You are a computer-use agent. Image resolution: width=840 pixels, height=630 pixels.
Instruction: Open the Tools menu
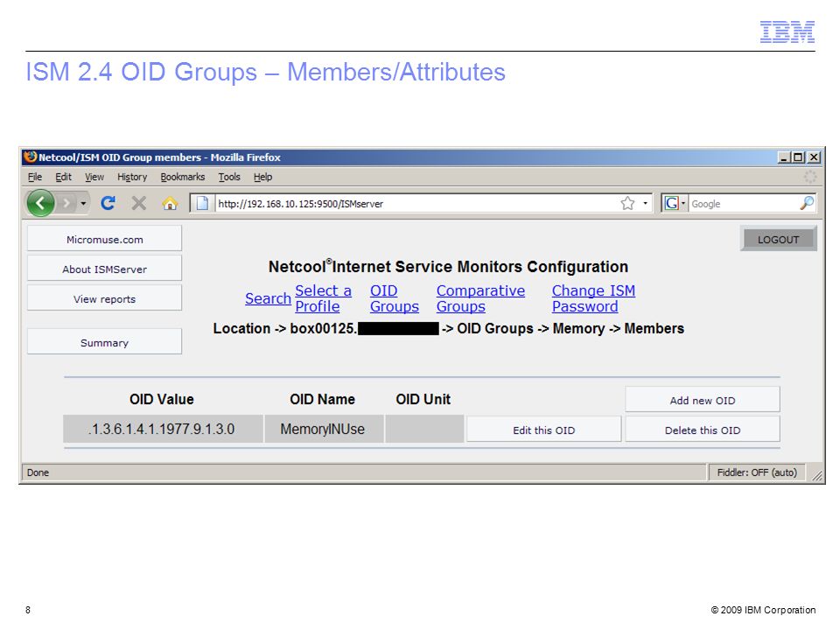229,177
